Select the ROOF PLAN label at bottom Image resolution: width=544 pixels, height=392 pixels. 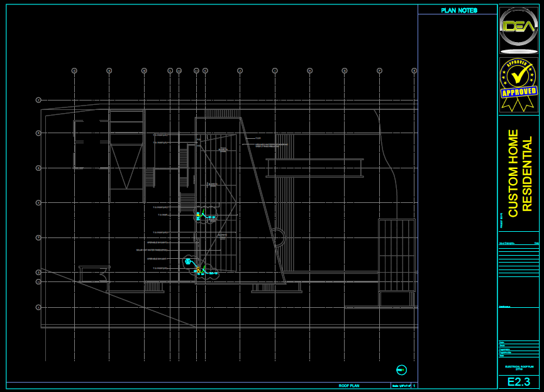pos(348,385)
